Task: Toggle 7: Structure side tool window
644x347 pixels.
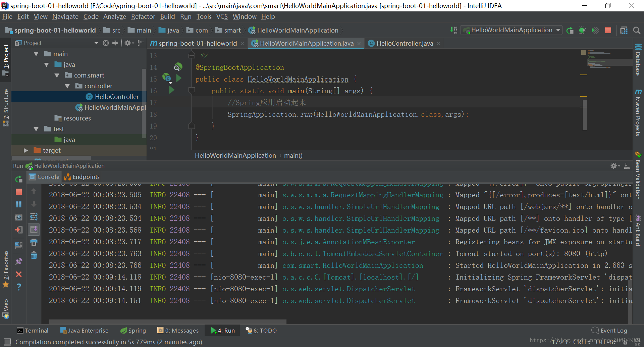Action: click(x=6, y=108)
